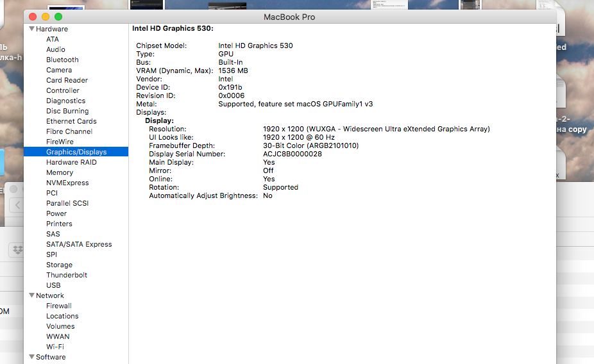Click the Intel HD Graphics 530 heading
The height and width of the screenshot is (364, 594).
pyautogui.click(x=173, y=28)
